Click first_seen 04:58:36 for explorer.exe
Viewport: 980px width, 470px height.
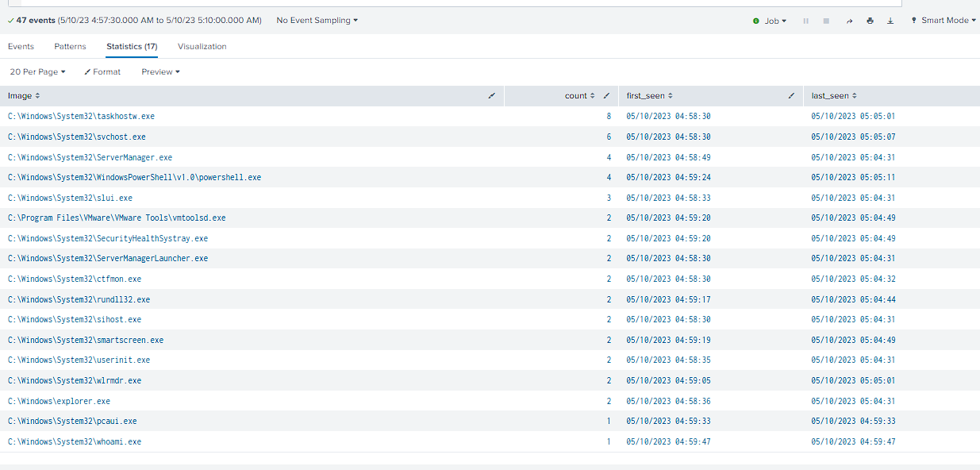pos(668,402)
